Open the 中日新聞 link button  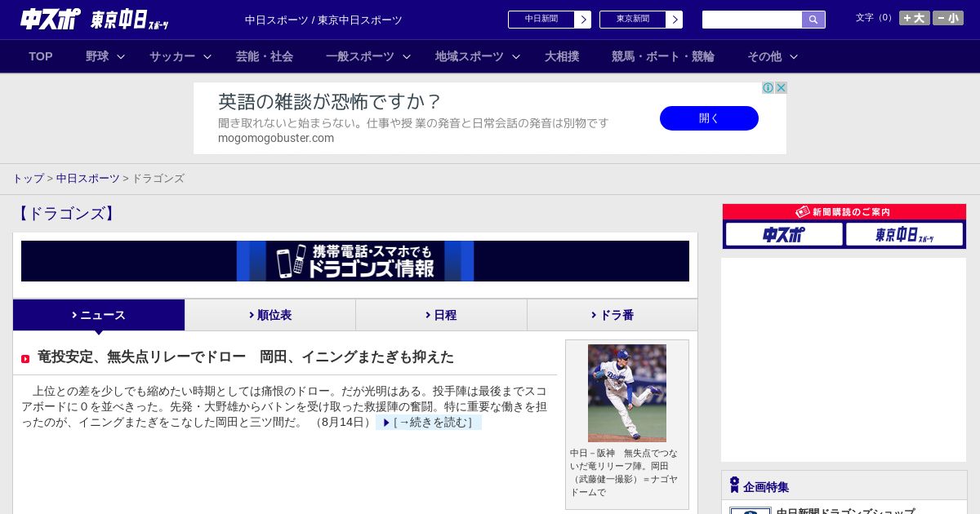coord(541,20)
